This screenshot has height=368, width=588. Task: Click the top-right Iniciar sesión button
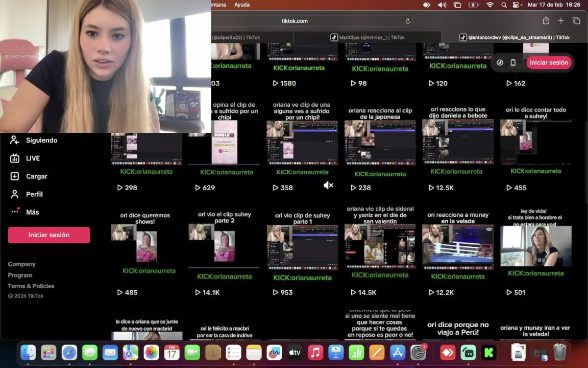(549, 62)
